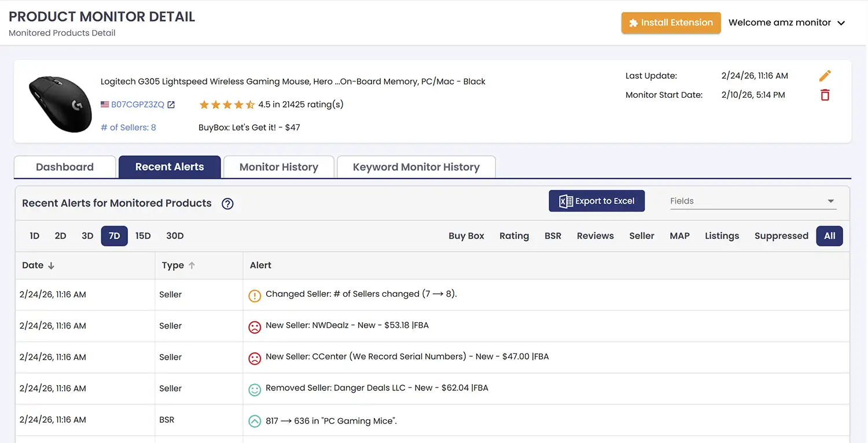
Task: Click the US flag icon beside the ASIN
Action: coord(105,104)
